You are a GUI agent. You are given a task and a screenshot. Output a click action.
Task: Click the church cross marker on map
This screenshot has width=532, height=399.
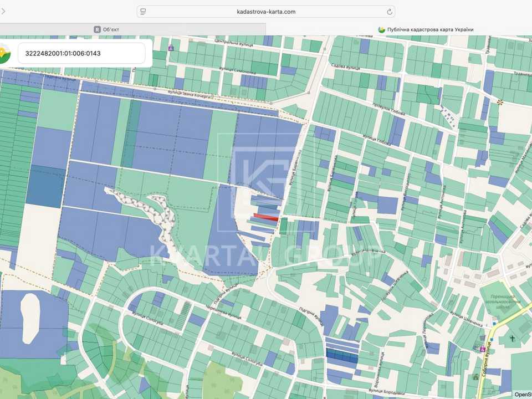(512, 338)
